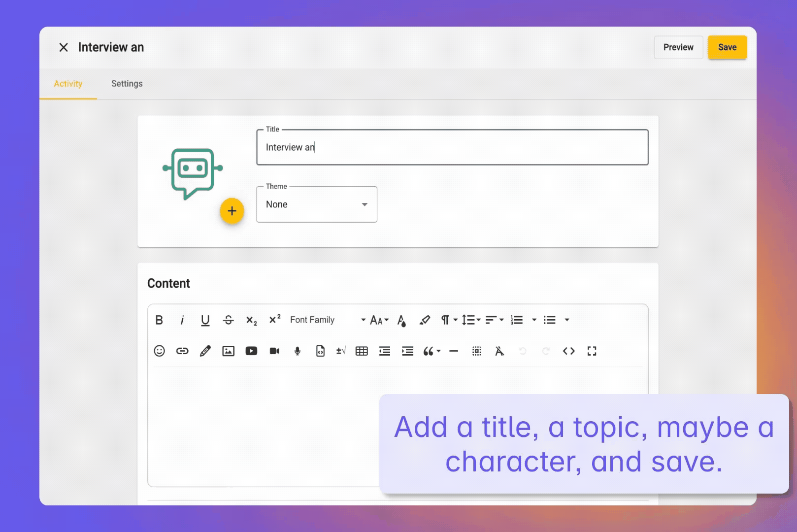
Task: Increase indent of paragraph
Action: click(407, 351)
